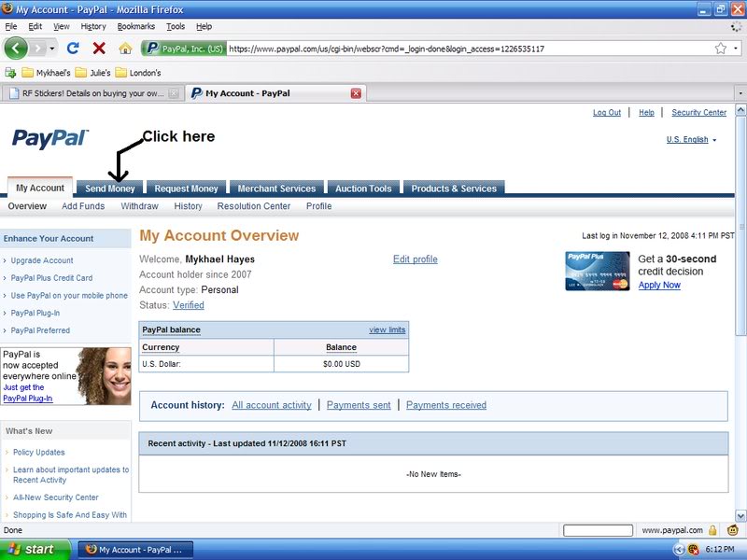Click the status bar padlock icon
The width and height of the screenshot is (747, 560).
(712, 530)
